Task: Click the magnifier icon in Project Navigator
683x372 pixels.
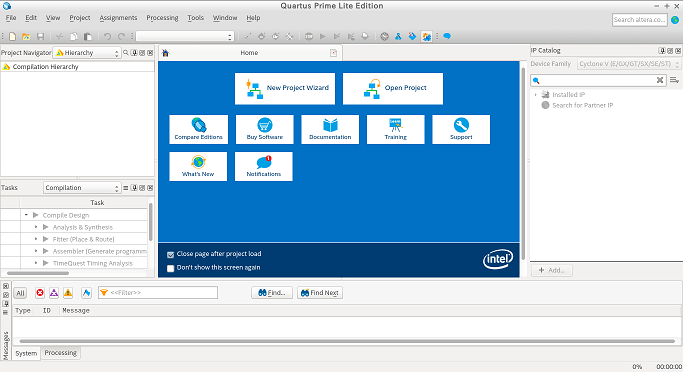Action: [x=126, y=53]
